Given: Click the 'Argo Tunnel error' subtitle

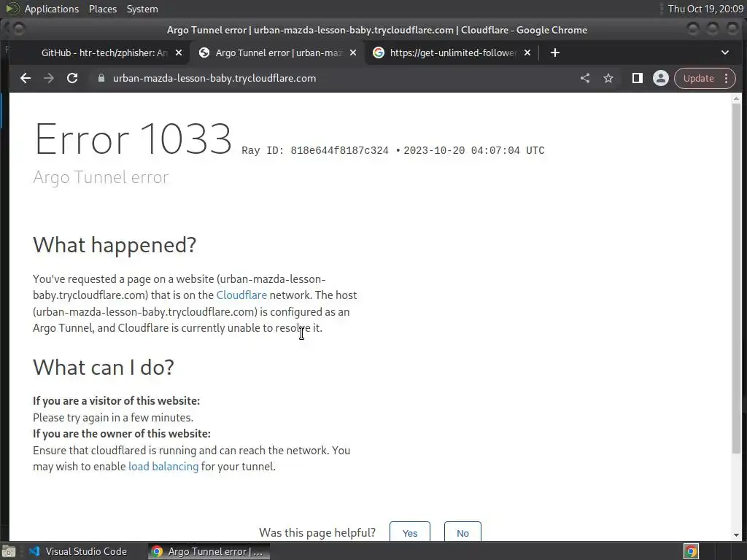Looking at the screenshot, I should [101, 177].
